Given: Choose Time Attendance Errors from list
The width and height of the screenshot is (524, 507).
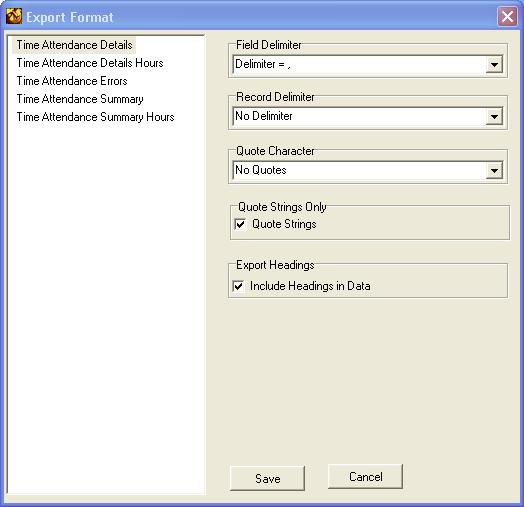Looking at the screenshot, I should [x=72, y=81].
